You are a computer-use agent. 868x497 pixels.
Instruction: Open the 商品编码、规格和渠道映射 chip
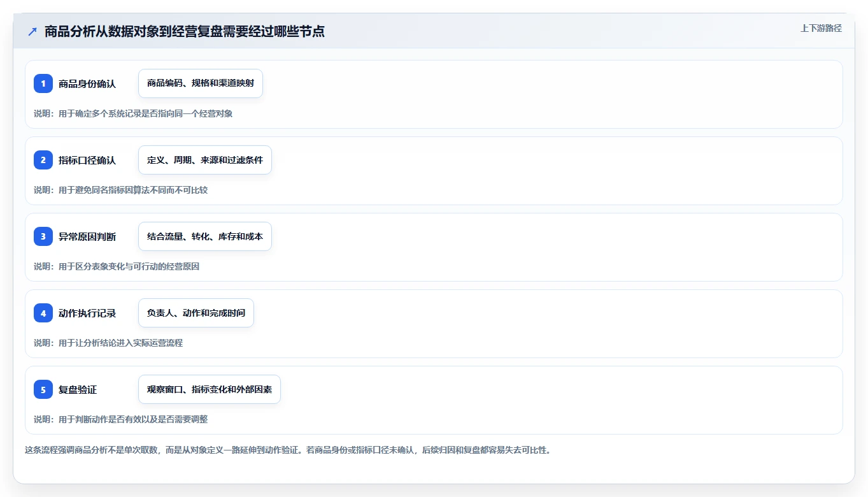pyautogui.click(x=201, y=83)
